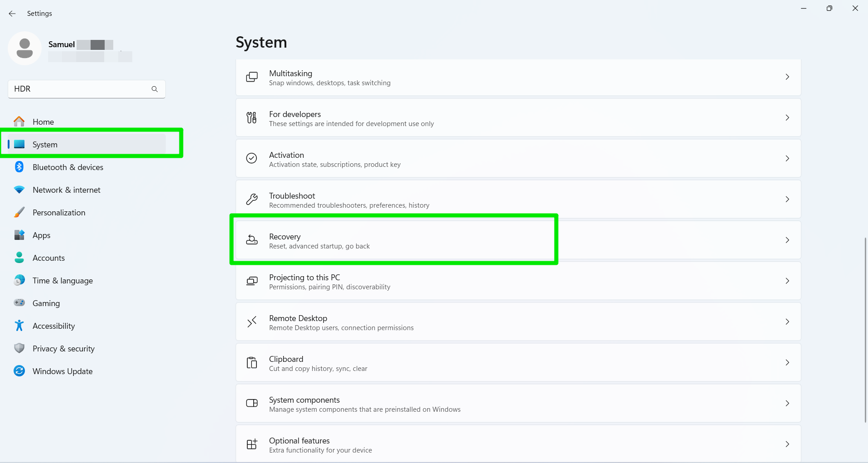
Task: Click the Accessibility figure icon
Action: coord(19,326)
